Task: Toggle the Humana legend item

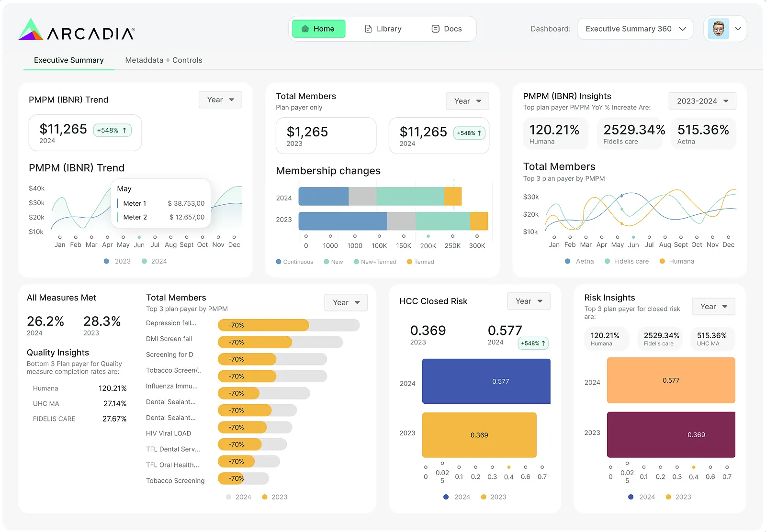Action: (676, 261)
